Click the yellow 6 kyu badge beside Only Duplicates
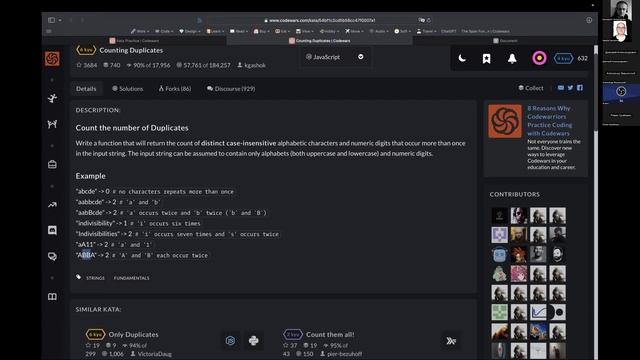Image resolution: width=640 pixels, height=360 pixels. (95, 334)
